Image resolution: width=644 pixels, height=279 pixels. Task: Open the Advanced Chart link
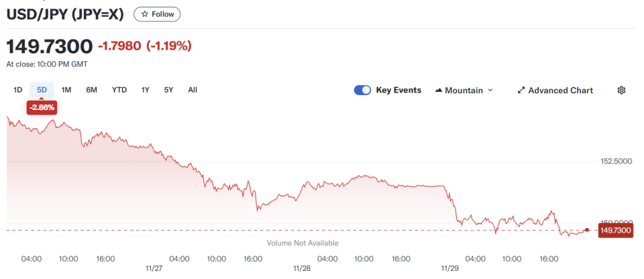tap(560, 91)
